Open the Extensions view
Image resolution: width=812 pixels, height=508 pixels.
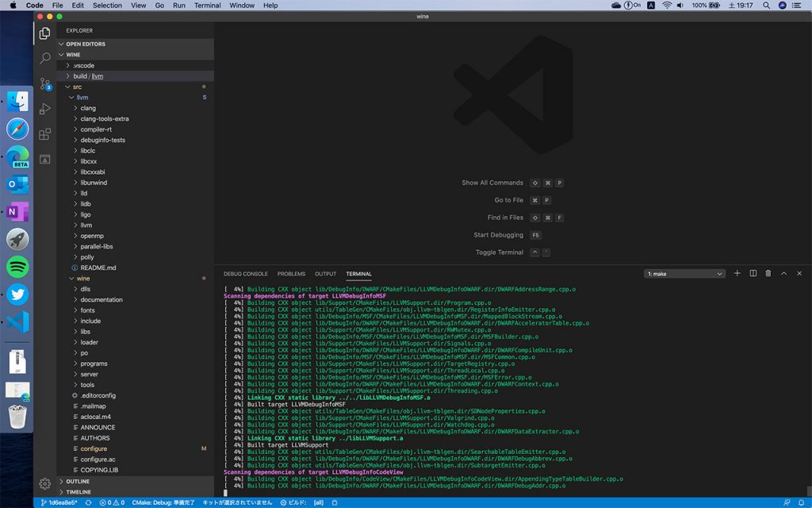[x=45, y=134]
